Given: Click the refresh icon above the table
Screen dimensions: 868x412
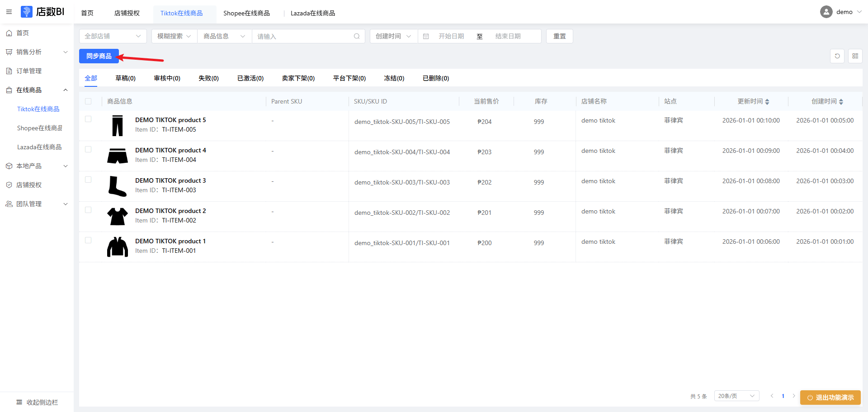Looking at the screenshot, I should [x=837, y=56].
